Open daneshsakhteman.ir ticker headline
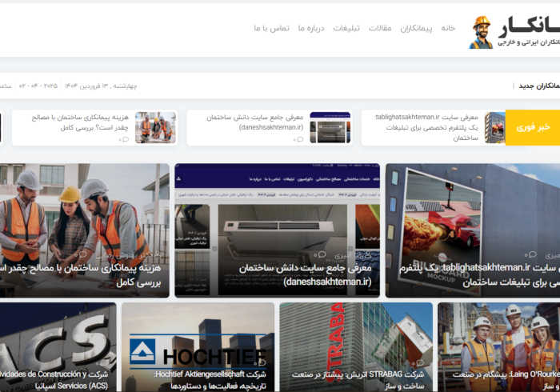Image resolution: width=560 pixels, height=392 pixels. pyautogui.click(x=255, y=122)
